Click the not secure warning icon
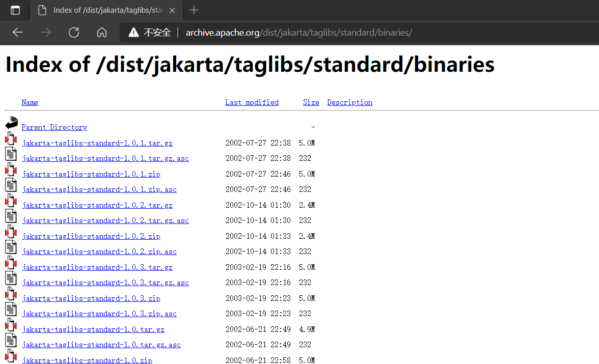This screenshot has width=599, height=364. [x=133, y=33]
